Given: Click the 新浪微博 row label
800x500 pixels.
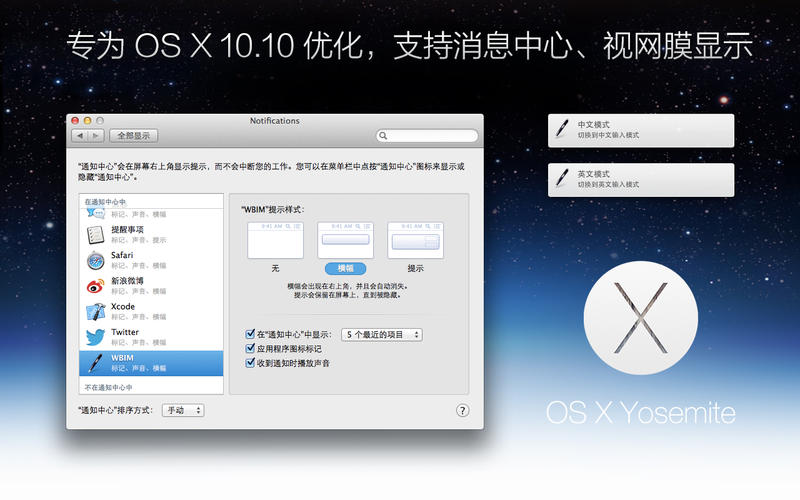Looking at the screenshot, I should [128, 281].
